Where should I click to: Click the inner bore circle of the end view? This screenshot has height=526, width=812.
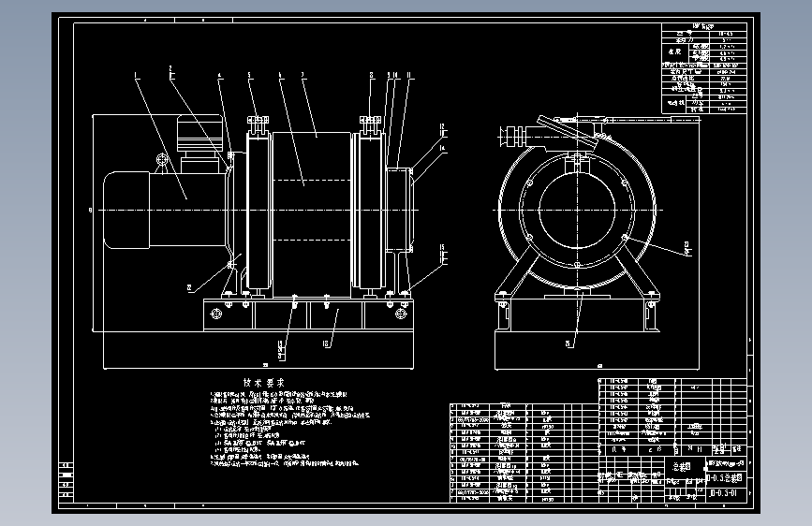(577, 211)
